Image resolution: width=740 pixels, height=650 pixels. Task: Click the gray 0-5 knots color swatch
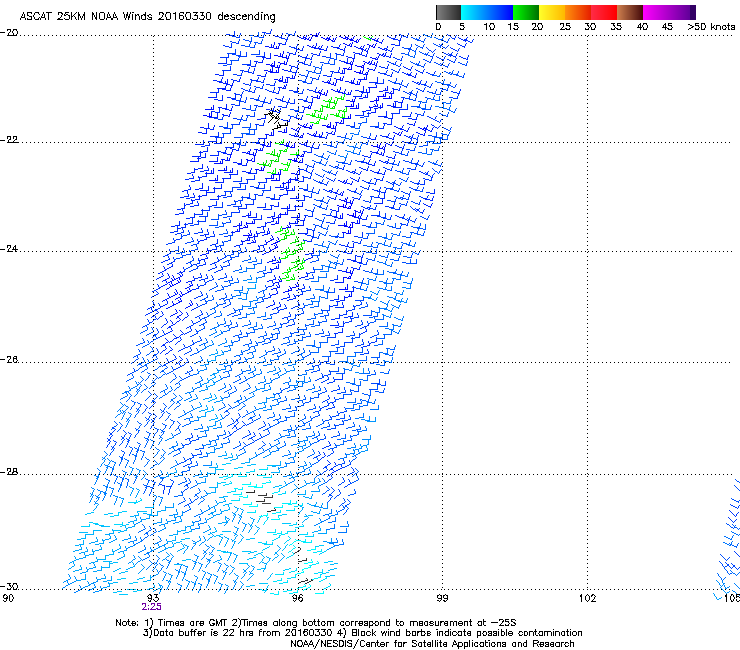448,12
